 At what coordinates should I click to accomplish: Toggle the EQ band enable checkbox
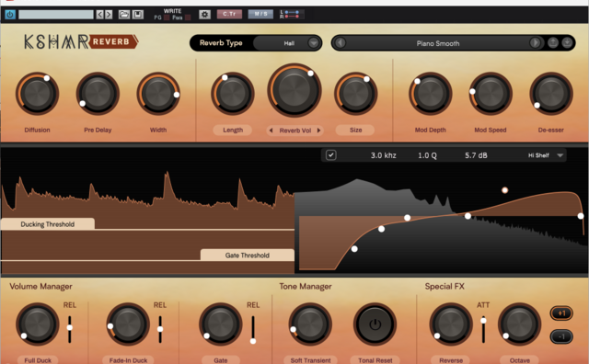[331, 155]
